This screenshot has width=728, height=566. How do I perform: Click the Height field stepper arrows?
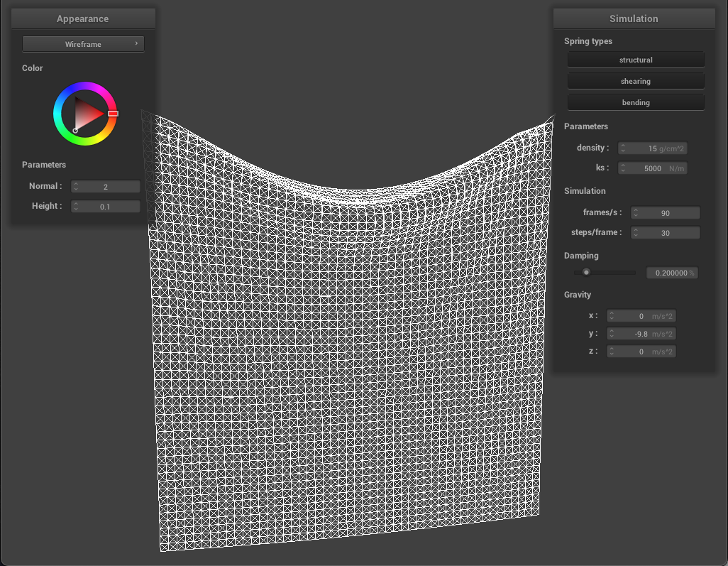pyautogui.click(x=76, y=207)
